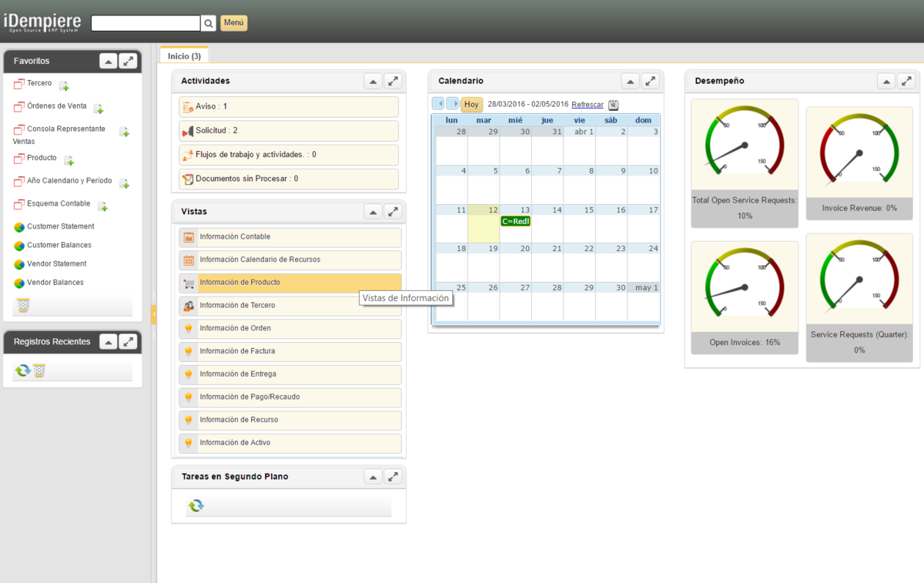924x583 pixels.
Task: Collapse the Calendario panel
Action: 630,81
